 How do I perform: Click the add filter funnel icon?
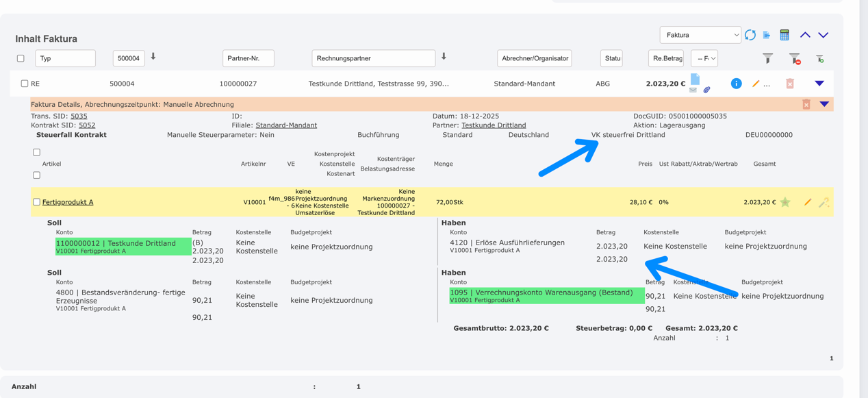click(819, 59)
